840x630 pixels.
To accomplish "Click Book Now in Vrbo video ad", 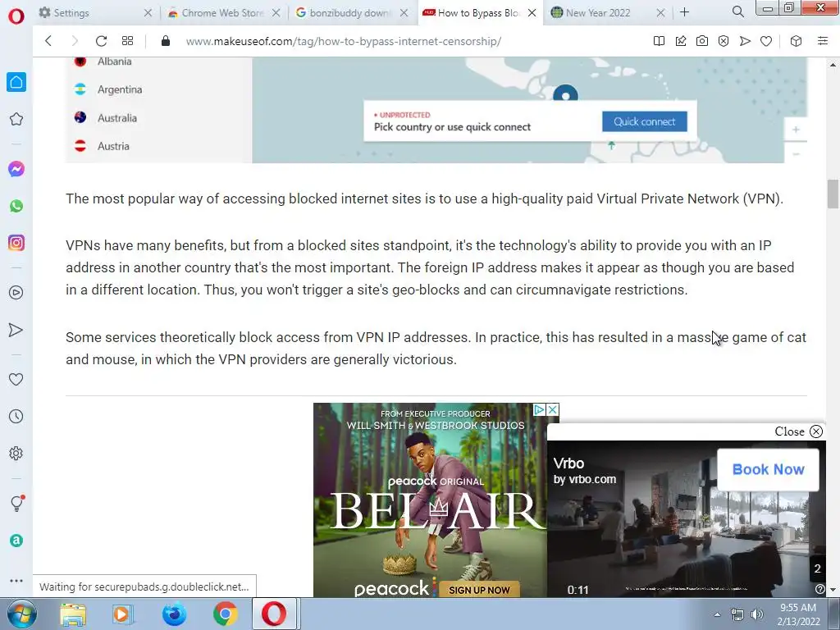I will pyautogui.click(x=768, y=469).
